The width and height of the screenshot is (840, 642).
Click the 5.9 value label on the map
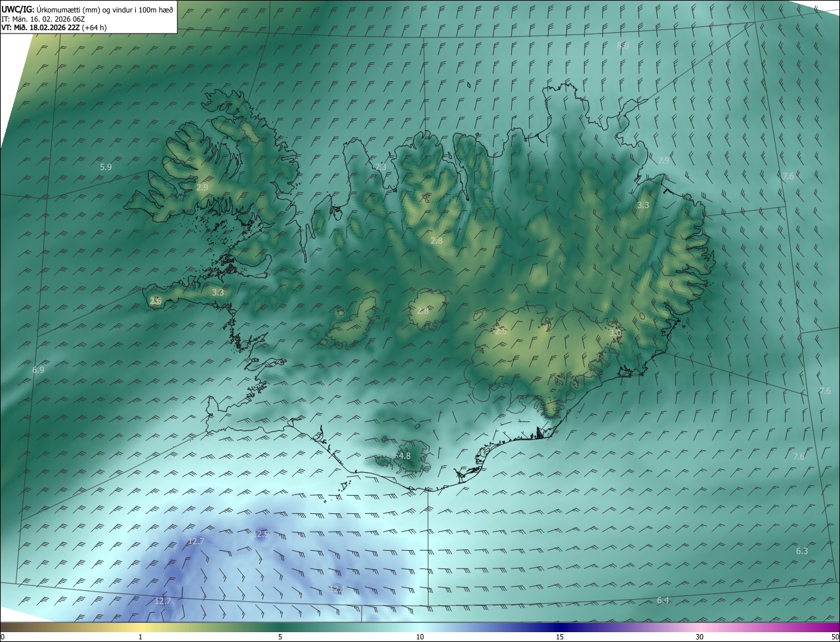click(106, 167)
